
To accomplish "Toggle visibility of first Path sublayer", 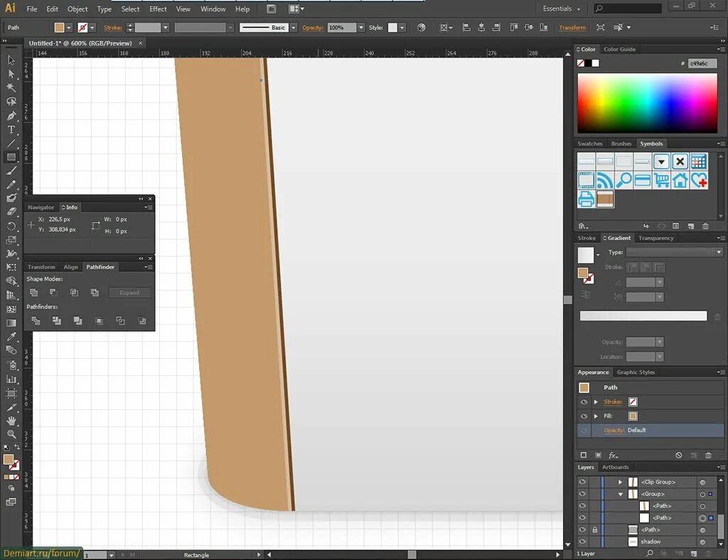I will 582,506.
